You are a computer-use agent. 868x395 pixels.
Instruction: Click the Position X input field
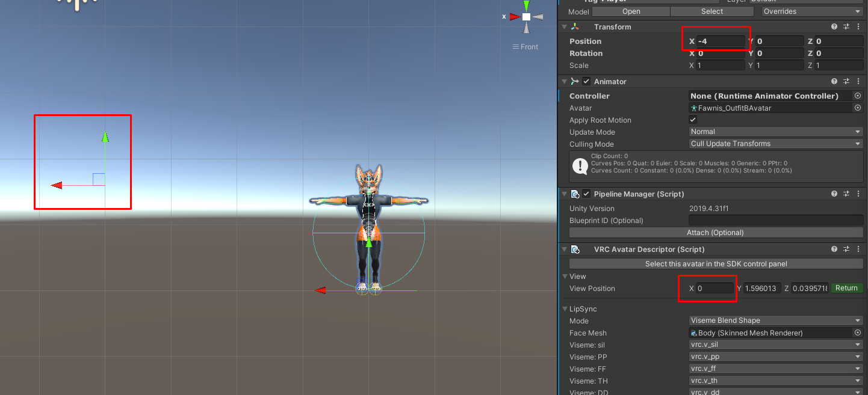click(x=720, y=41)
